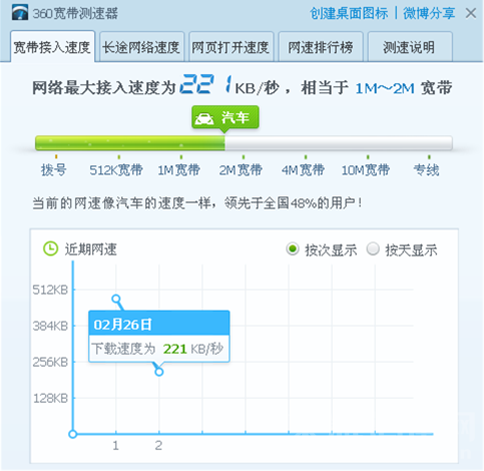Click the 专线 scale label
Screen dimensions: 484x471
pyautogui.click(x=426, y=170)
